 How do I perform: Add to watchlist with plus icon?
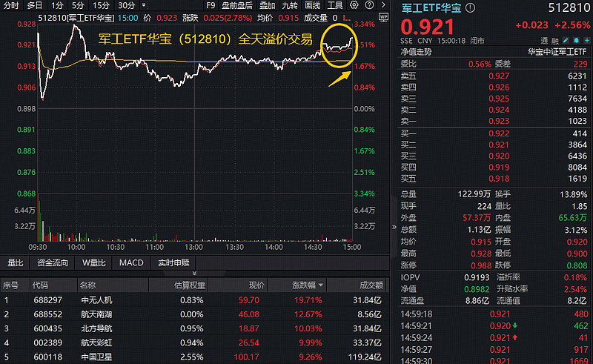coord(587,41)
